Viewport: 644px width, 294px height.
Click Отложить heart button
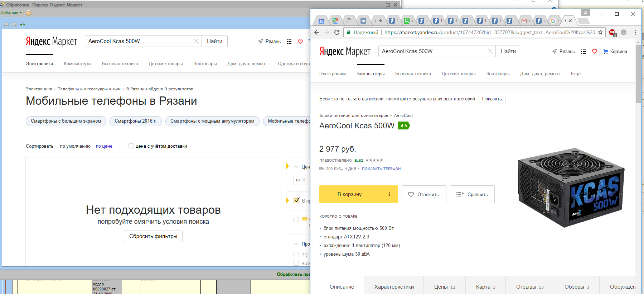pos(424,194)
